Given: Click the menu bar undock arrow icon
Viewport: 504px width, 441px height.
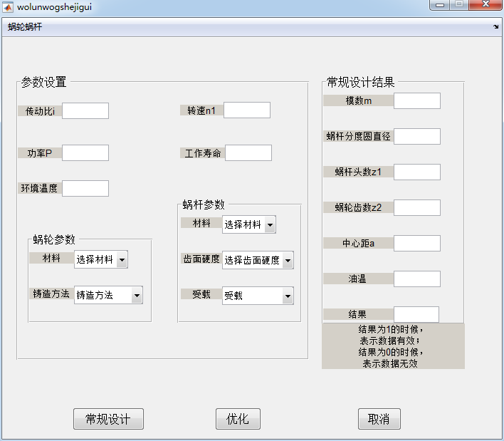Looking at the screenshot, I should pyautogui.click(x=496, y=26).
